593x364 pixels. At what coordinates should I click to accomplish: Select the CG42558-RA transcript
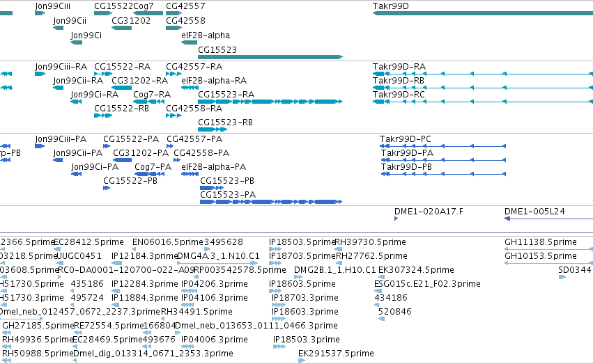(x=174, y=116)
